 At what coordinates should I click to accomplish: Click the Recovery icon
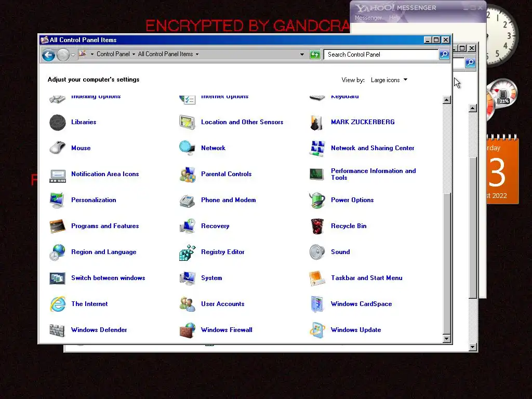(188, 227)
